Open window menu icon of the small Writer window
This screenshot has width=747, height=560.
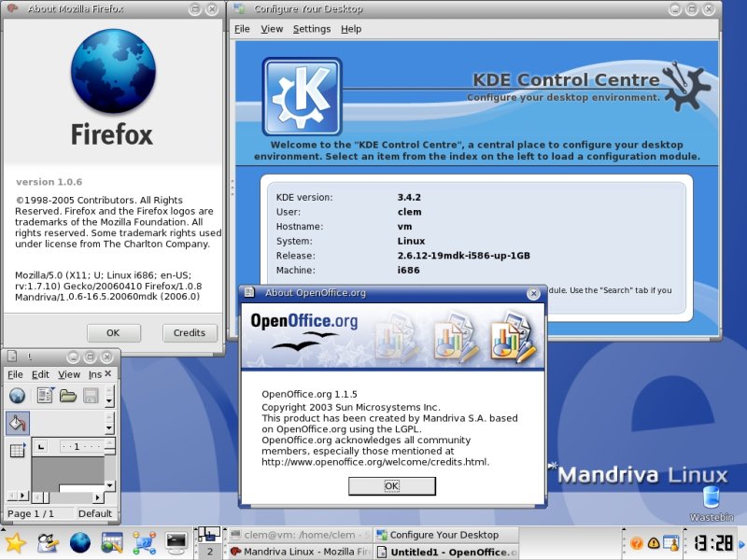(13, 356)
